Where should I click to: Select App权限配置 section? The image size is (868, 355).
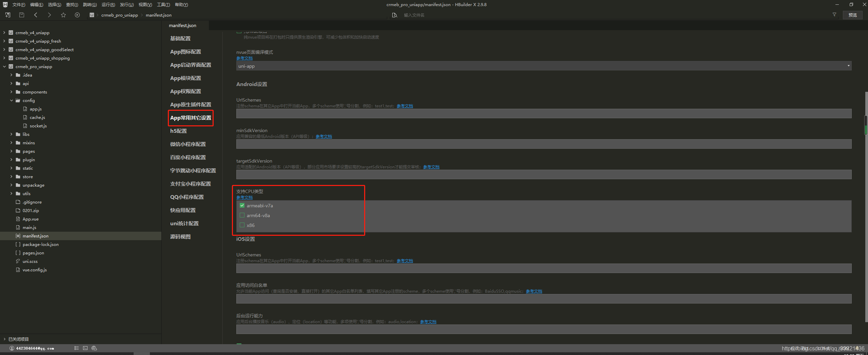pyautogui.click(x=185, y=91)
